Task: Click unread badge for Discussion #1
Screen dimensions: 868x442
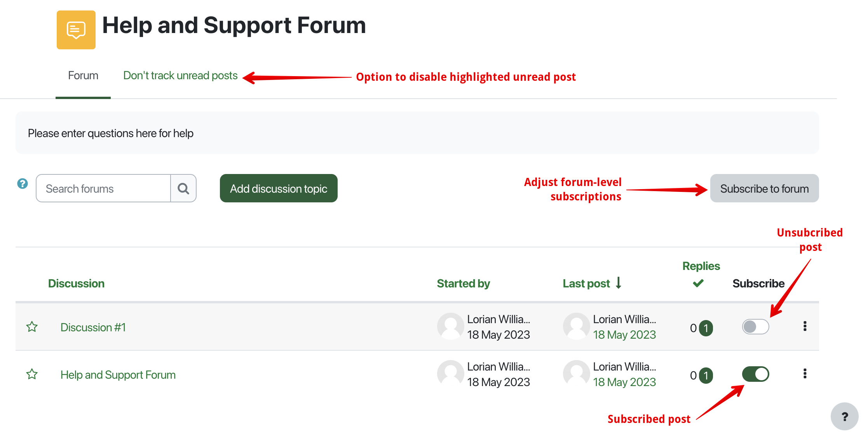Action: coord(706,328)
